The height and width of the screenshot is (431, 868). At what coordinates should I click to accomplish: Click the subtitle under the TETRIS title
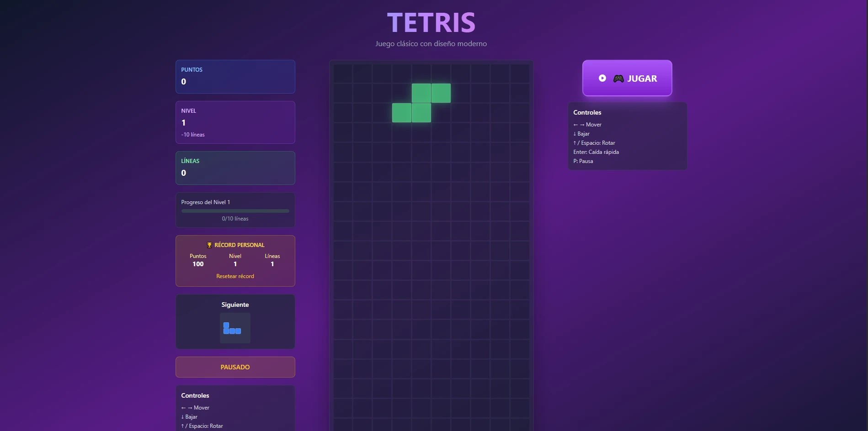(x=431, y=43)
